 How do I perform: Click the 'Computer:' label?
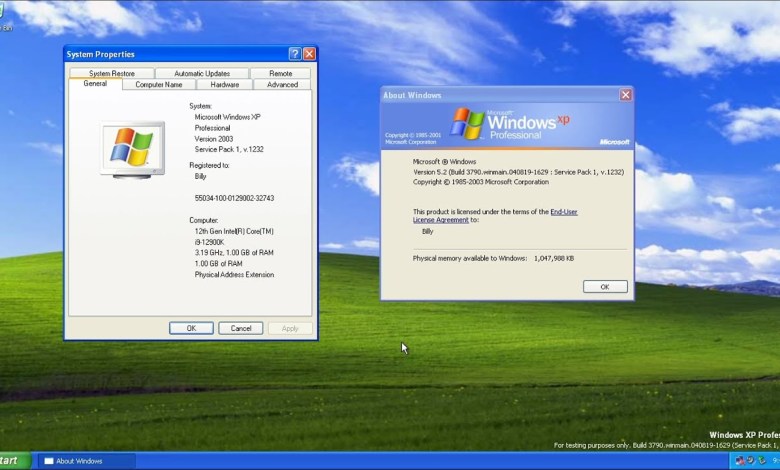[203, 220]
